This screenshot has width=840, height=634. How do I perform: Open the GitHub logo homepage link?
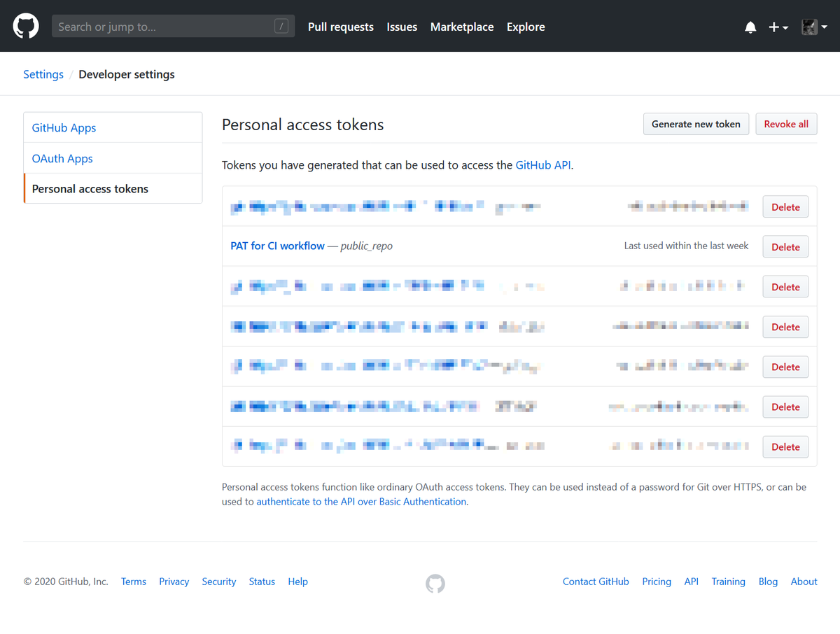(x=26, y=27)
